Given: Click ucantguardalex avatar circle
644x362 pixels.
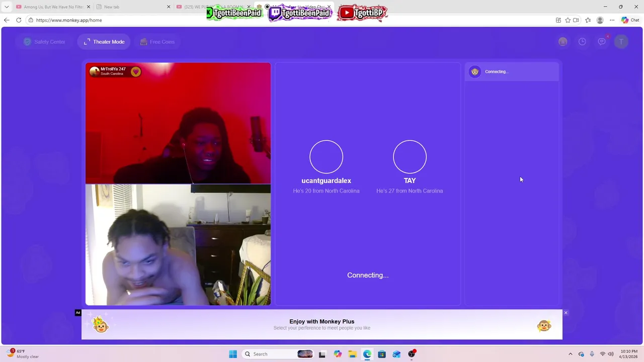Looking at the screenshot, I should [326, 157].
